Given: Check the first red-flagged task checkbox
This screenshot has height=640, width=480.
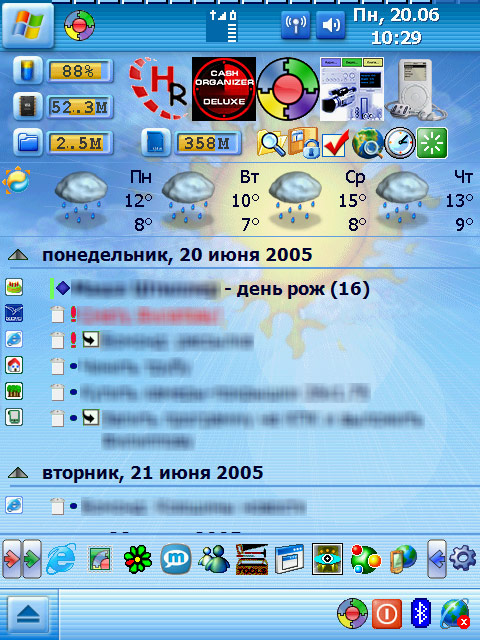Looking at the screenshot, I should (58, 314).
